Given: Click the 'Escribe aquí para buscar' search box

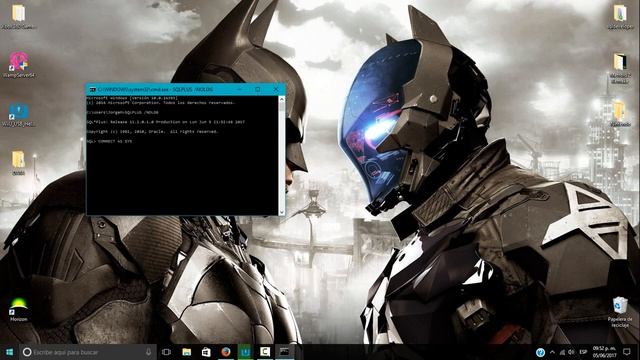Looking at the screenshot, I should pos(88,352).
